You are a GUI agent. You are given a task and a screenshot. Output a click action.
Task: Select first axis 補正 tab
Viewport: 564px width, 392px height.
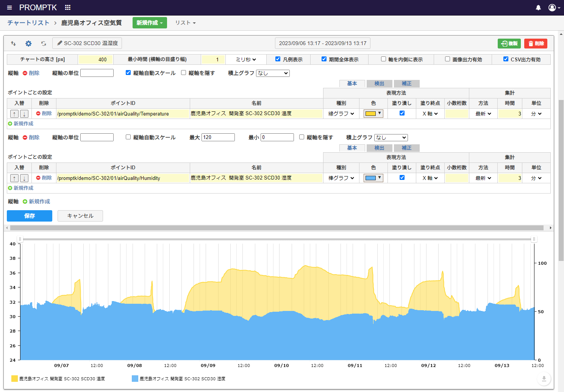[406, 84]
